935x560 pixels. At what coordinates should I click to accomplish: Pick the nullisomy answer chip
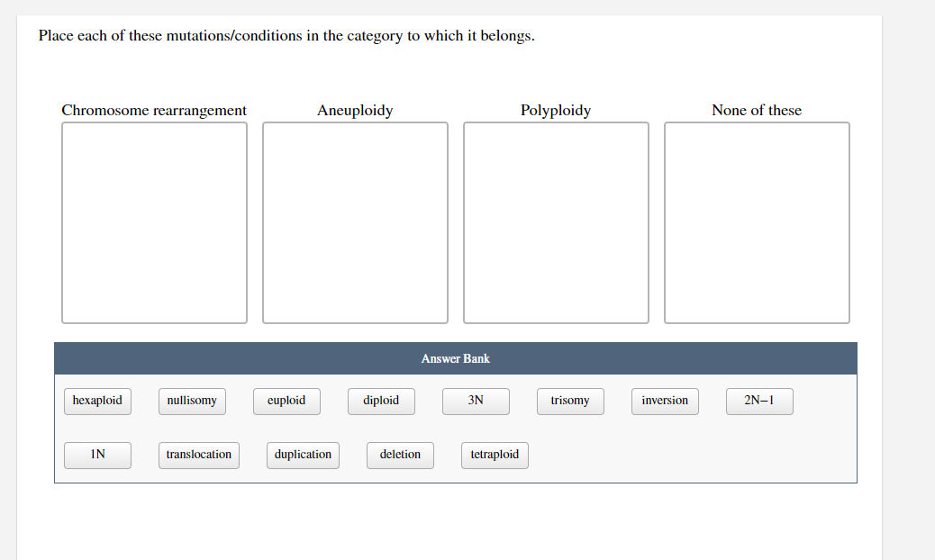point(192,401)
